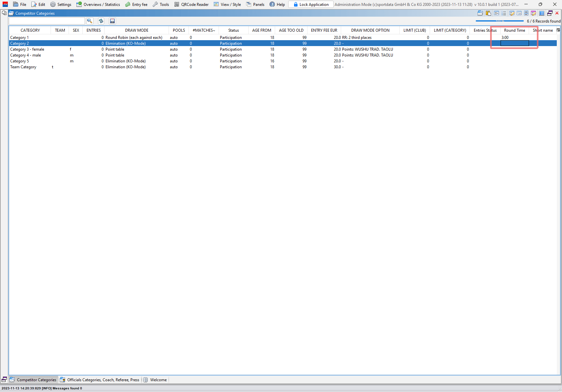Open the View / Style menu
The width and height of the screenshot is (562, 392).
[x=227, y=4]
